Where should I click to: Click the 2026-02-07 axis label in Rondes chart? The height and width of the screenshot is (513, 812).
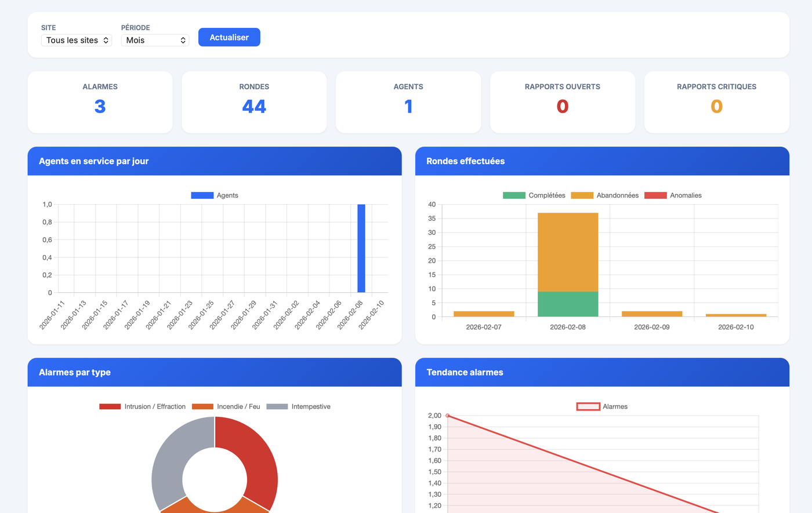click(484, 327)
